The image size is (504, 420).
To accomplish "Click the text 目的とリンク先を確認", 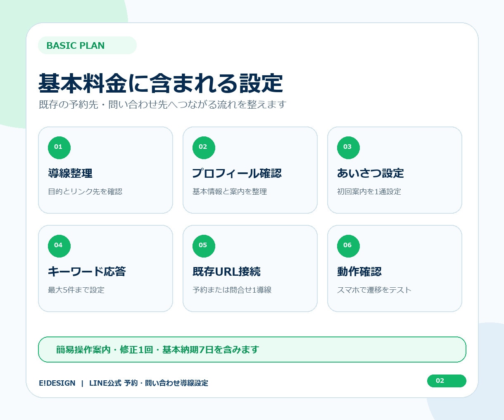I will (85, 192).
